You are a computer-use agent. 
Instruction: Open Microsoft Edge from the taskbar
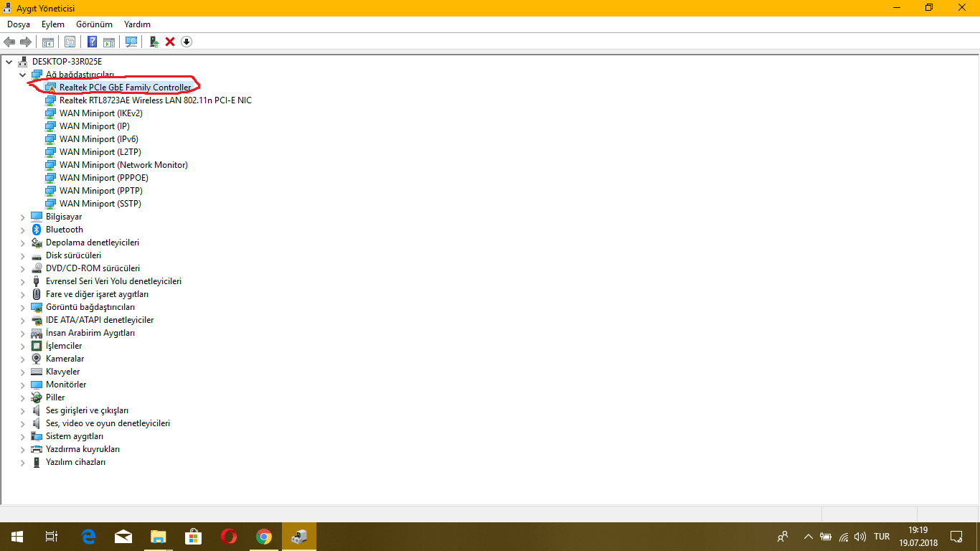coord(89,537)
